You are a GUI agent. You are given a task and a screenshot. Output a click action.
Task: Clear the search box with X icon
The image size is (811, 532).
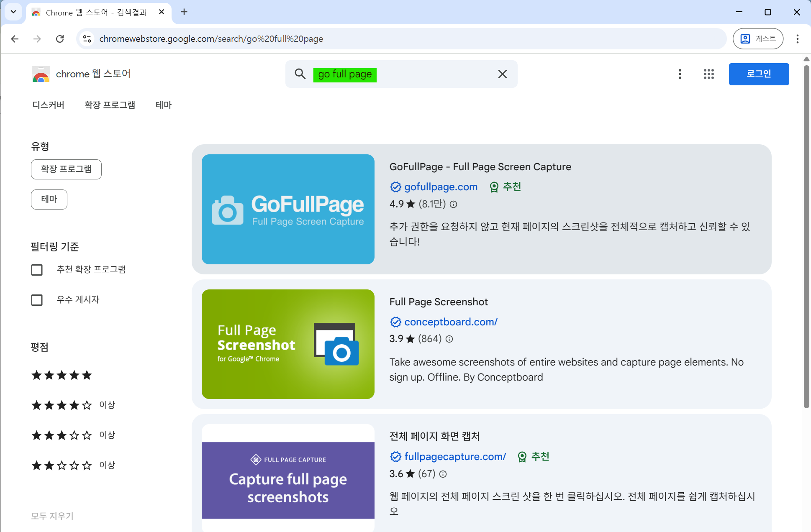(x=502, y=74)
